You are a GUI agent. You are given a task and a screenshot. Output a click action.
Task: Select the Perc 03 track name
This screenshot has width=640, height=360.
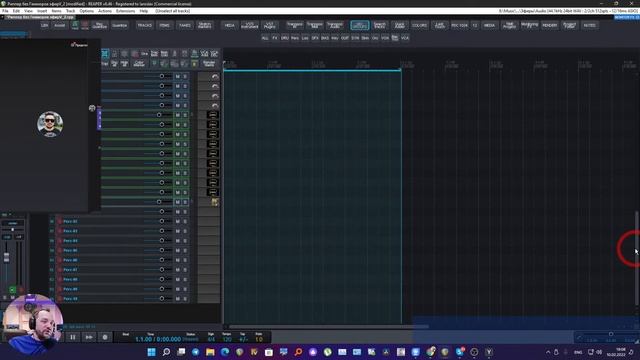click(x=70, y=231)
